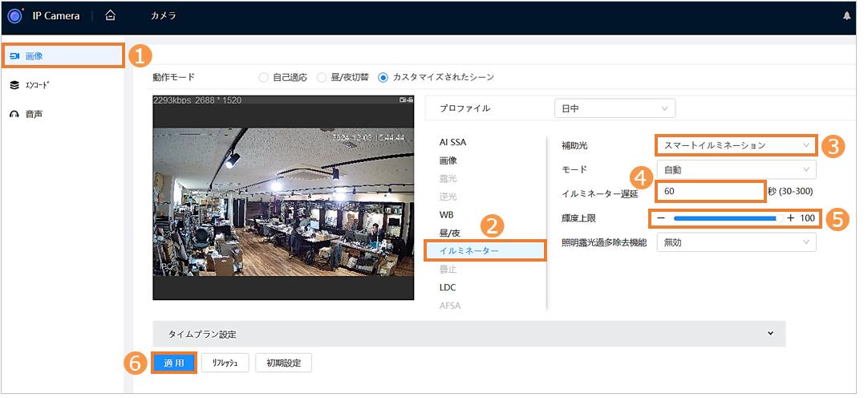Viewport: 868px width, 398px height.
Task: Open the 補助光 dropdown
Action: 736,145
